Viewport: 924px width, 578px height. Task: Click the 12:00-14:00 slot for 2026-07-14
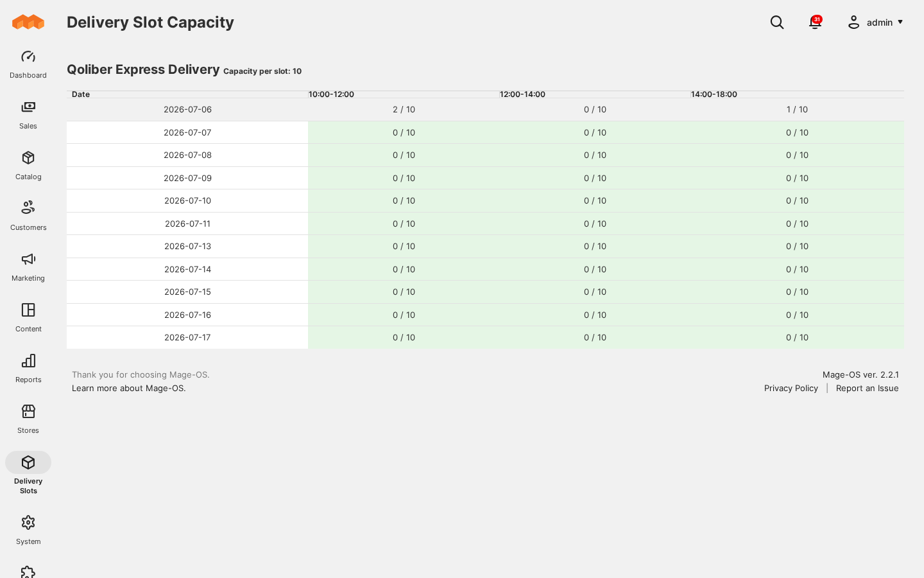tap(595, 269)
